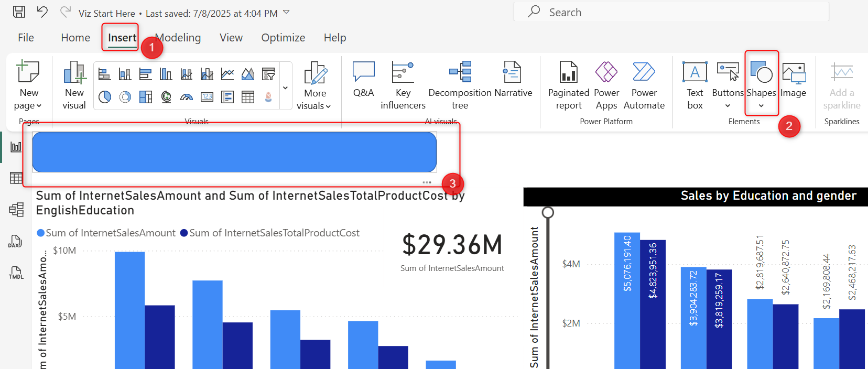Click the Save icon in title bar

[19, 12]
